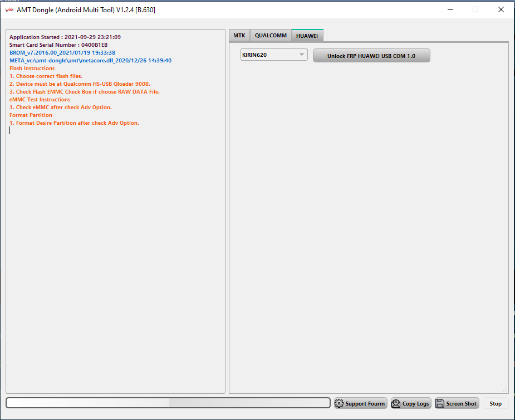Click the Stop button
Image resolution: width=515 pixels, height=420 pixels.
(496, 404)
